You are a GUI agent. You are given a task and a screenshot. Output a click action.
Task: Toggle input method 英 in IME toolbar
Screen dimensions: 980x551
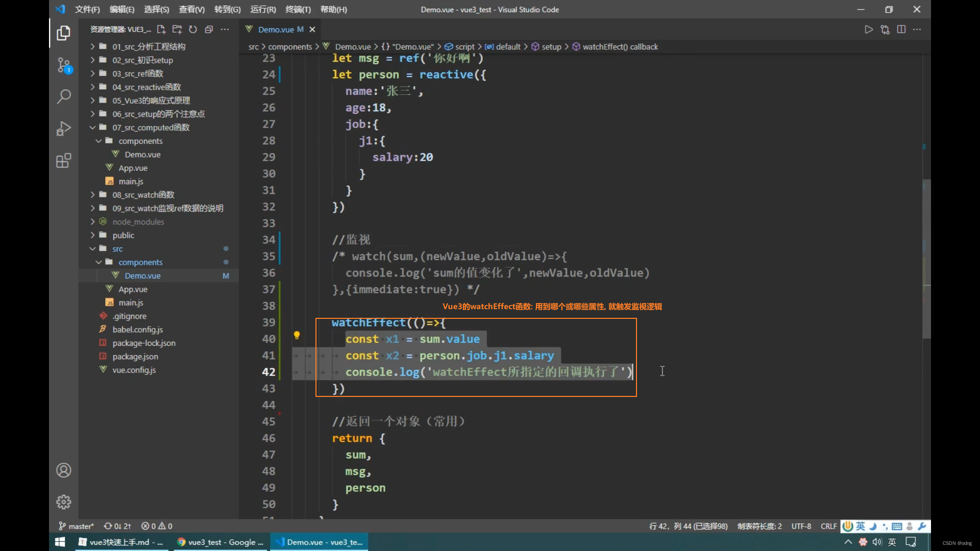coord(861,527)
